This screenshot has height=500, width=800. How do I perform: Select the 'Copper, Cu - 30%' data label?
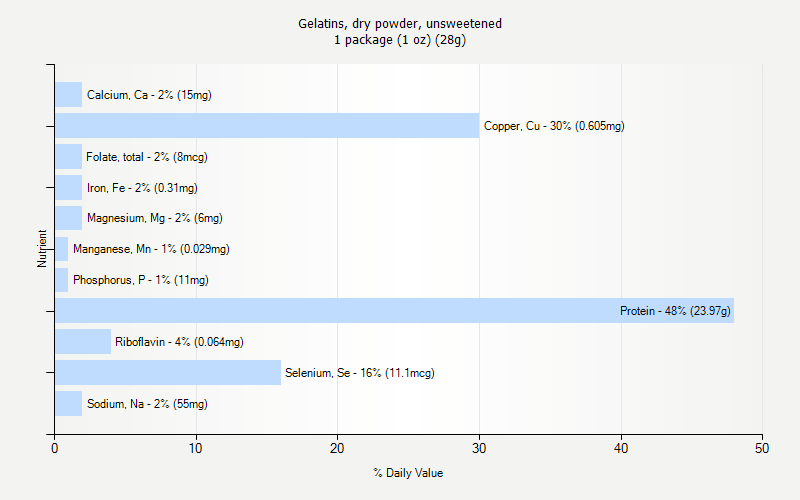point(554,126)
